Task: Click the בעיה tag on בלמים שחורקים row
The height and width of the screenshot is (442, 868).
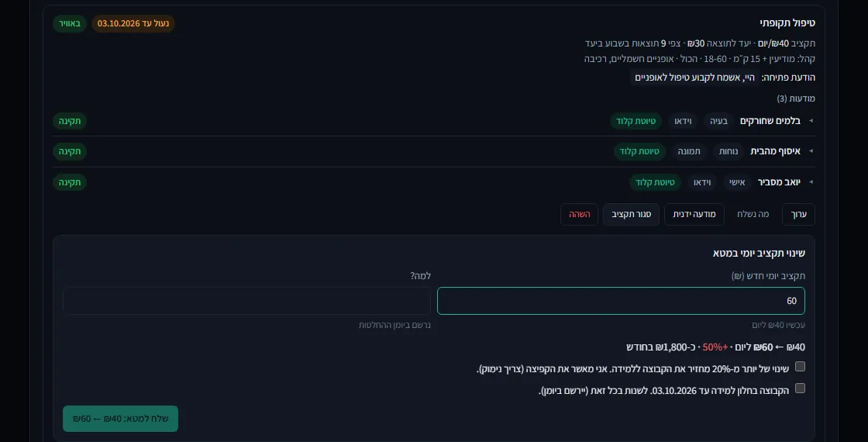Action: pyautogui.click(x=718, y=121)
